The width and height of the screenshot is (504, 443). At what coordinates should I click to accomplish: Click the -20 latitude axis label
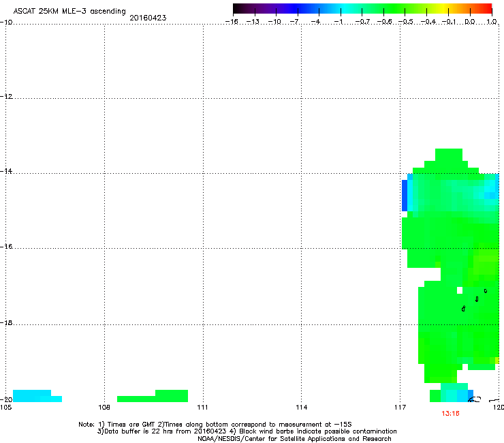point(6,399)
